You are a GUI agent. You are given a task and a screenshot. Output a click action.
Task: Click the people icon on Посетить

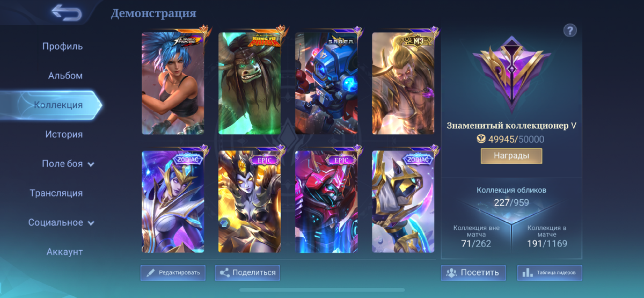click(451, 273)
